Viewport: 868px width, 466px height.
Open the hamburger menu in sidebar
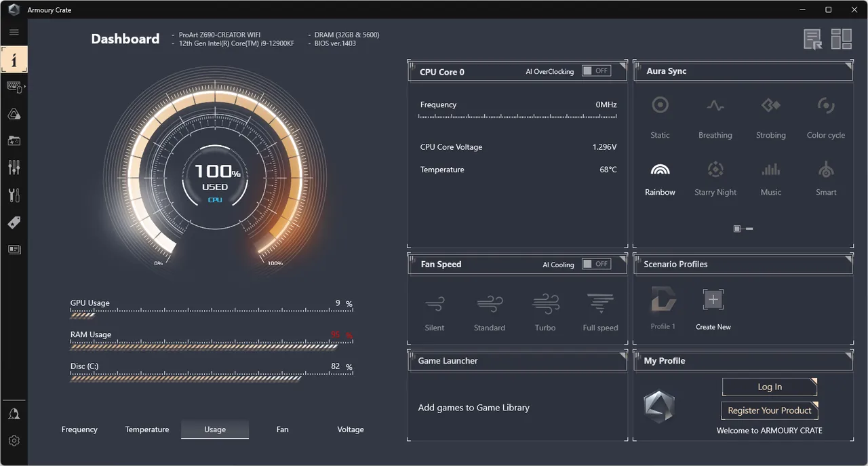(x=14, y=32)
